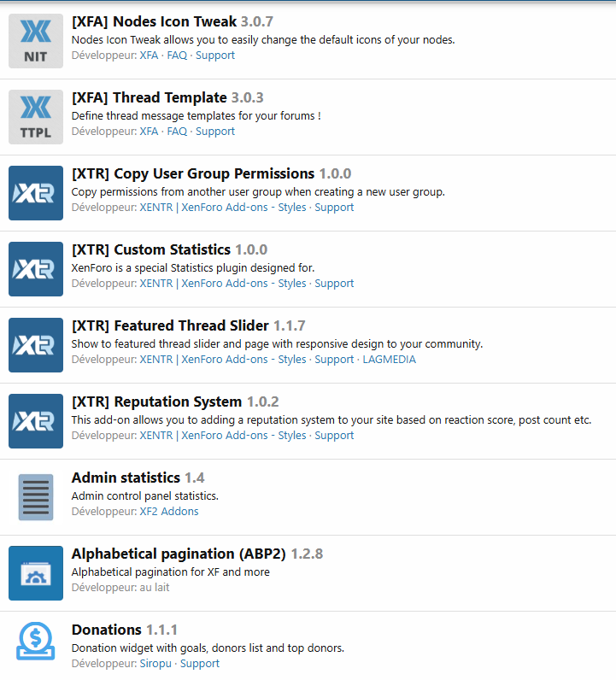The image size is (616, 680).
Task: Click 'Define thread message templates' description
Action: 197,116
